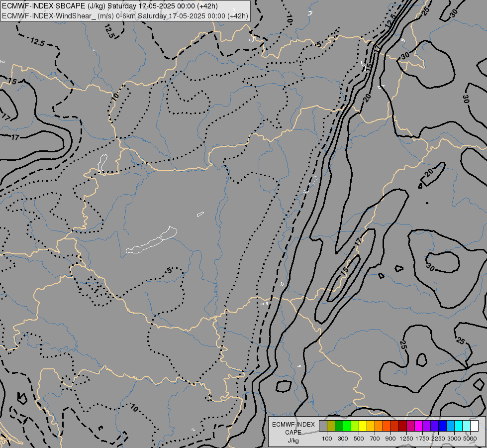This screenshot has height=448, width=487.
Task: Click the '5000' legend scale value
Action: point(470,439)
